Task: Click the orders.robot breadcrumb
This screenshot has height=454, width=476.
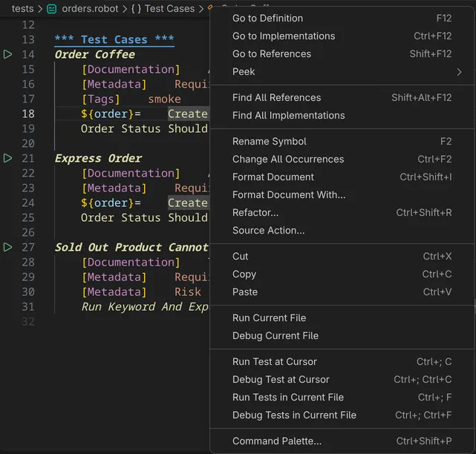Action: (90, 9)
